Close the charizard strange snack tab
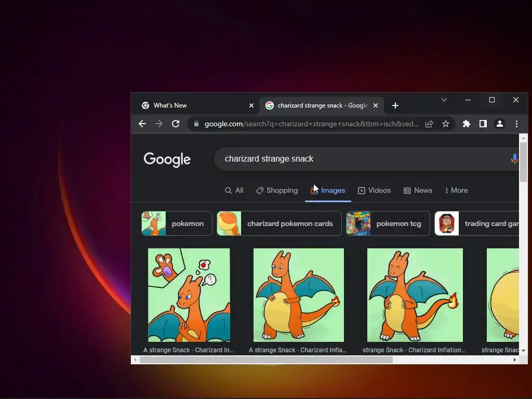The image size is (532, 399). (376, 105)
